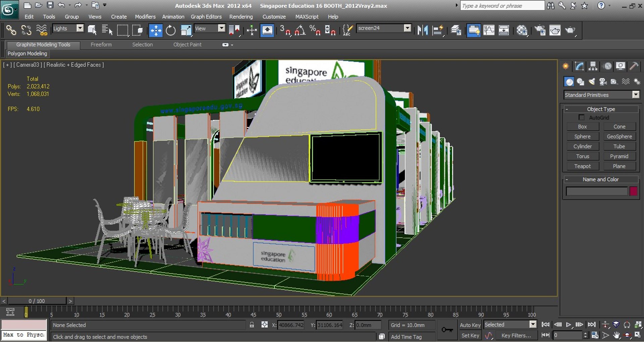Toggle Window/Crossing selection mode

click(138, 30)
